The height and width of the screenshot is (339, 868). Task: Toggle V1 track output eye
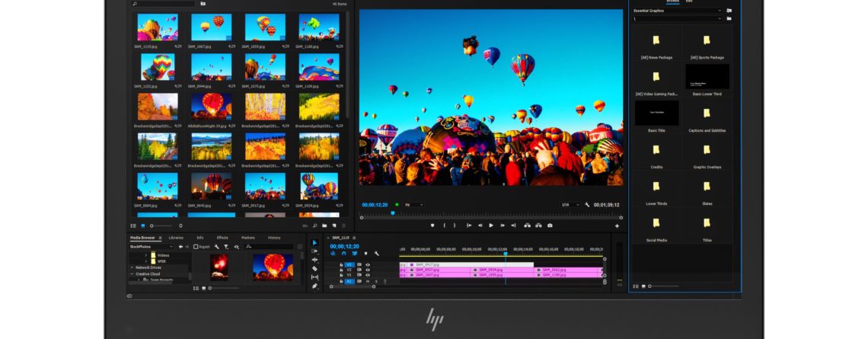368,275
